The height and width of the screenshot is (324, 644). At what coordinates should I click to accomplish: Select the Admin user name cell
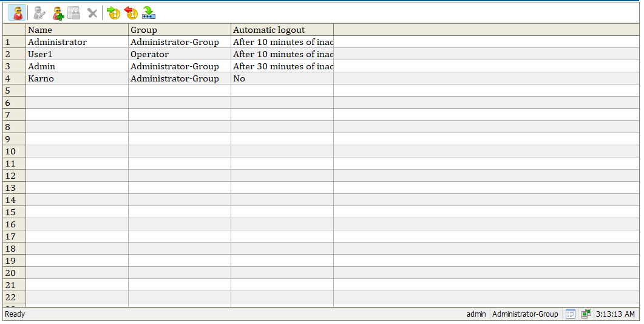pos(77,66)
